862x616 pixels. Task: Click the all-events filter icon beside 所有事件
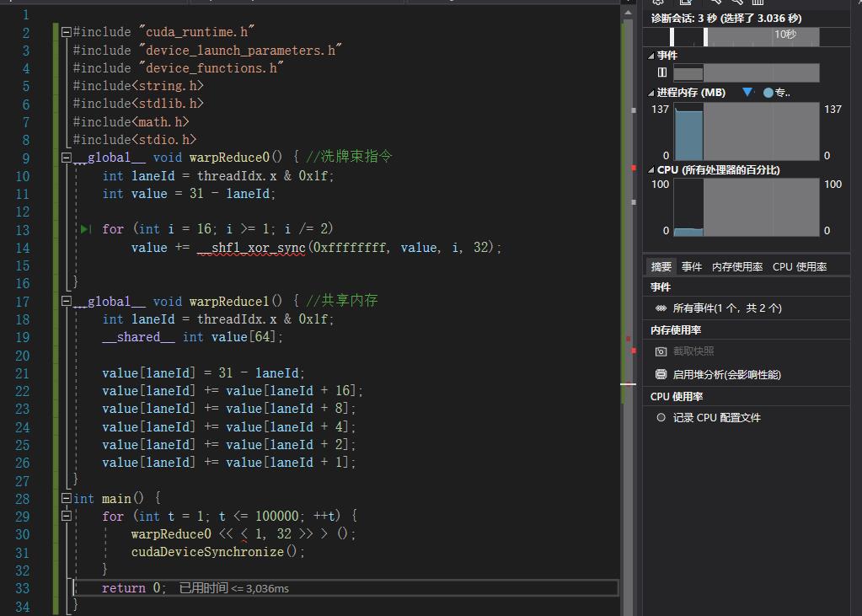coord(661,308)
